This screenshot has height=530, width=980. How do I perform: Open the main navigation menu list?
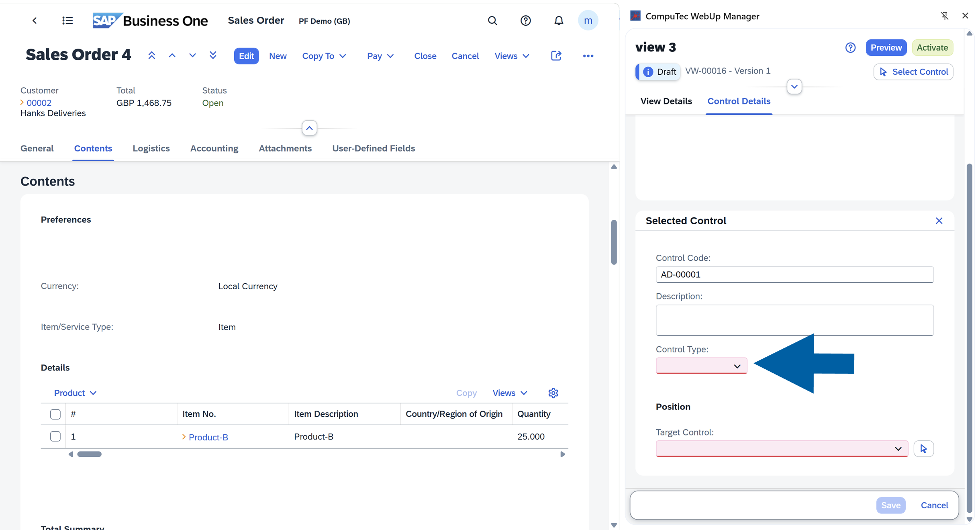(x=67, y=20)
